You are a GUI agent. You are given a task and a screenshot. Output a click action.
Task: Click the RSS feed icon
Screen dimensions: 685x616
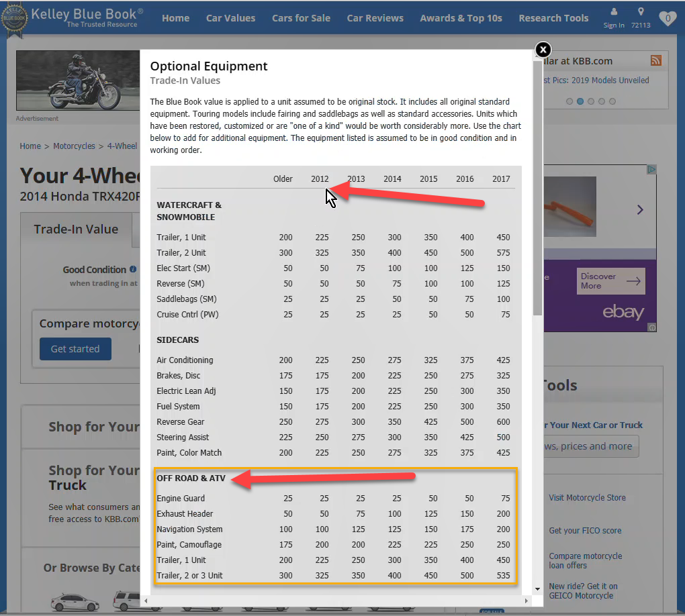click(x=655, y=60)
